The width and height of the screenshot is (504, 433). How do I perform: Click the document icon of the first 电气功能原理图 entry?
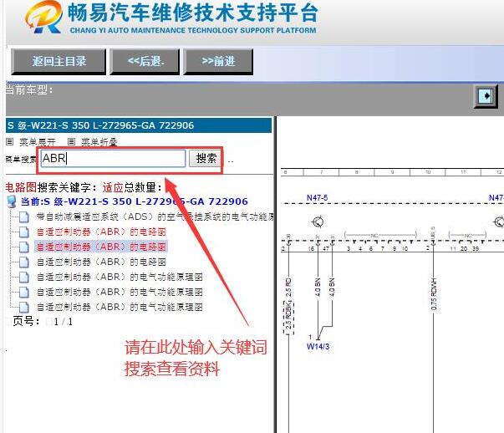pyautogui.click(x=23, y=277)
